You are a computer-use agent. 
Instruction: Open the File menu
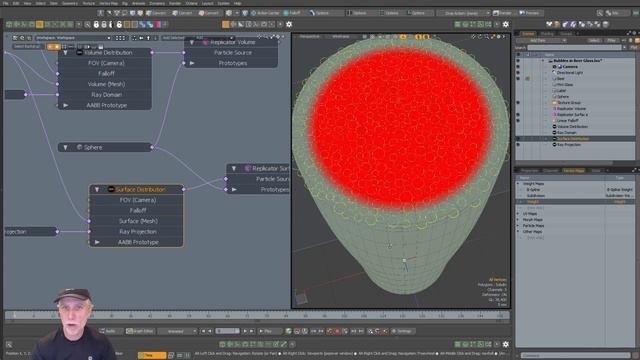click(x=5, y=3)
